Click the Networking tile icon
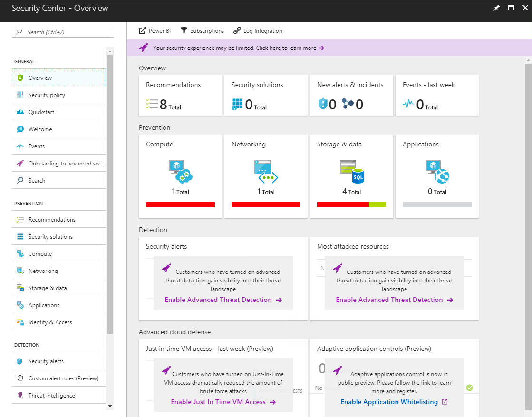The height and width of the screenshot is (417, 532). tap(265, 171)
